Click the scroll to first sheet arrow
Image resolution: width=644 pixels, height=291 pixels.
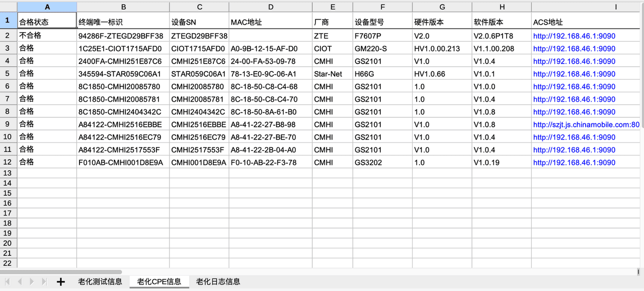[x=7, y=282]
